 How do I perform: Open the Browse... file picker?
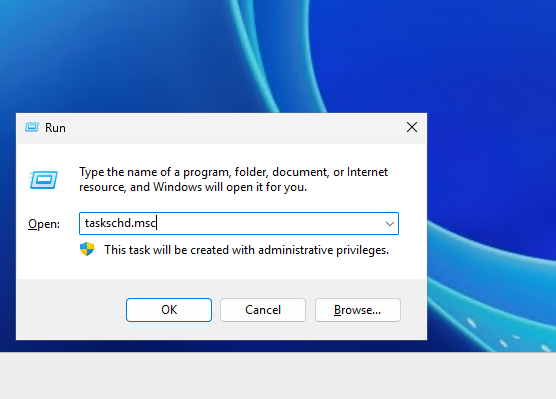(x=358, y=310)
